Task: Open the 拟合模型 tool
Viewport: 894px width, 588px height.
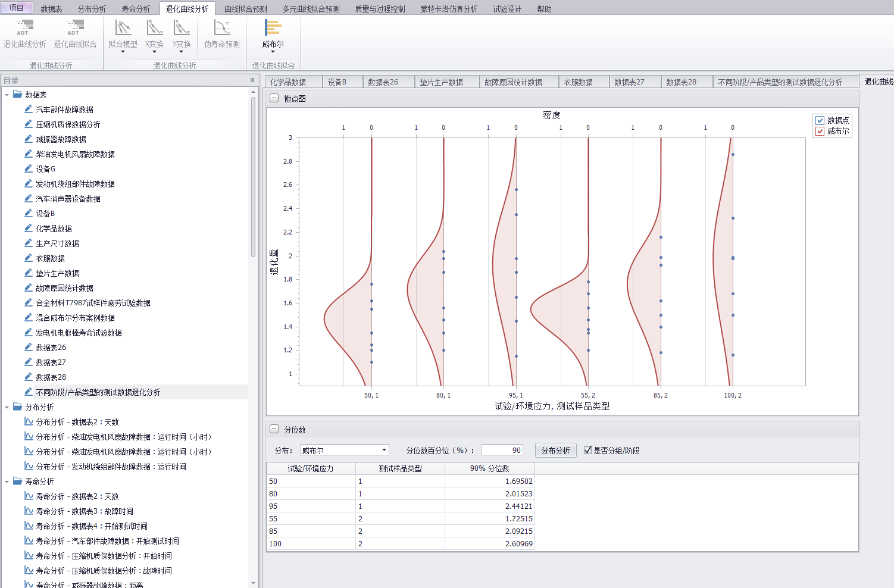Action: click(123, 35)
